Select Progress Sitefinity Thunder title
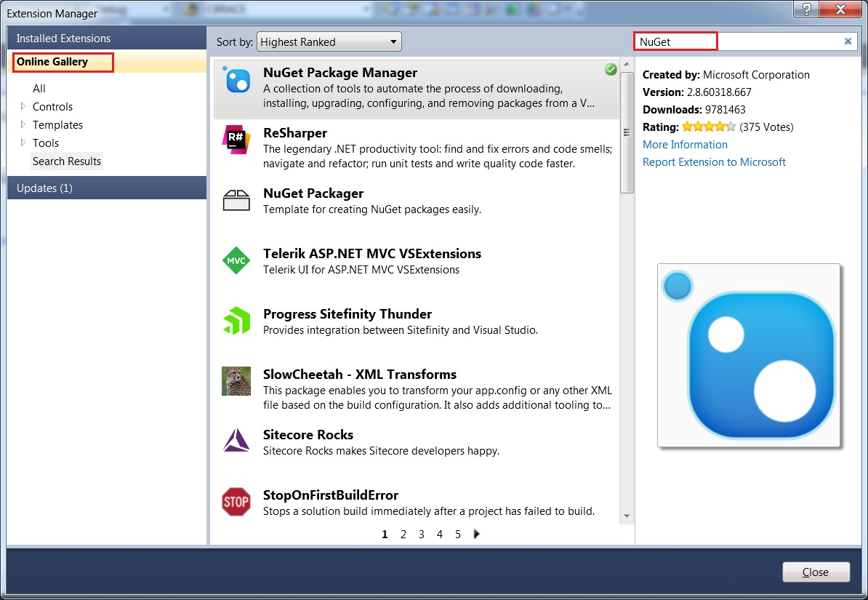Image resolution: width=868 pixels, height=600 pixels. click(347, 314)
